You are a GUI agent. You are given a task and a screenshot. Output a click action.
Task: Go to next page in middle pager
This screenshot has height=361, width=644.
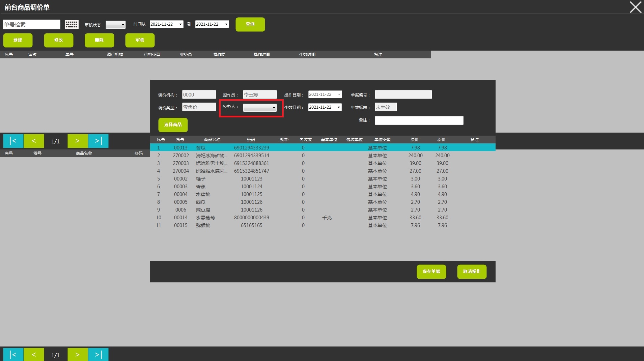pos(78,141)
